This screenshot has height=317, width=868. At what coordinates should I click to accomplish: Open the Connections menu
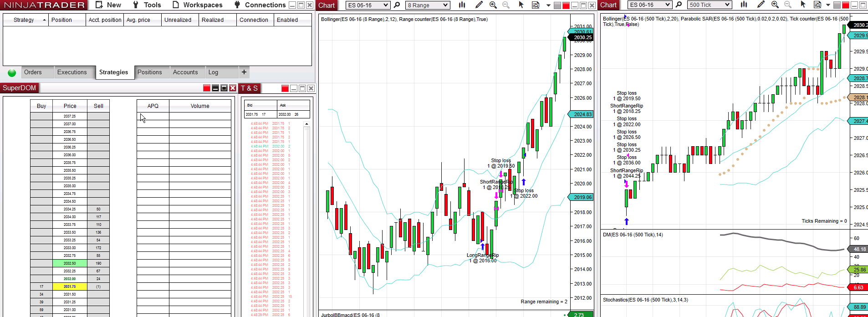260,5
